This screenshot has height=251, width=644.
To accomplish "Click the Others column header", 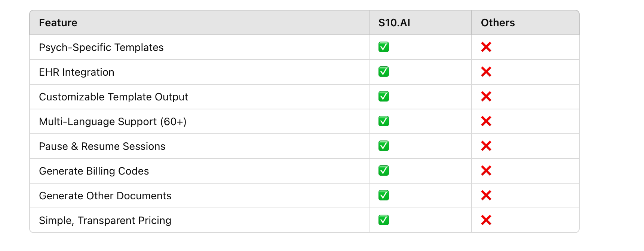I will (498, 23).
